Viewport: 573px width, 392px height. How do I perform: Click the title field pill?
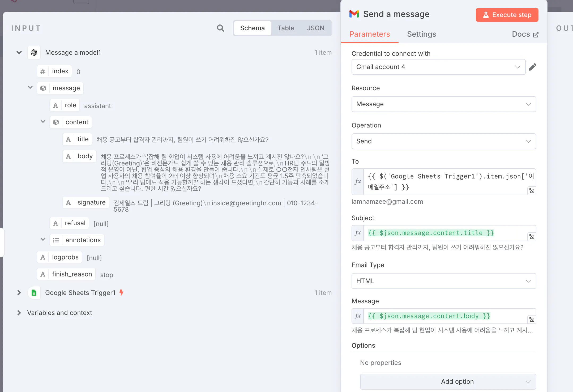(x=77, y=139)
